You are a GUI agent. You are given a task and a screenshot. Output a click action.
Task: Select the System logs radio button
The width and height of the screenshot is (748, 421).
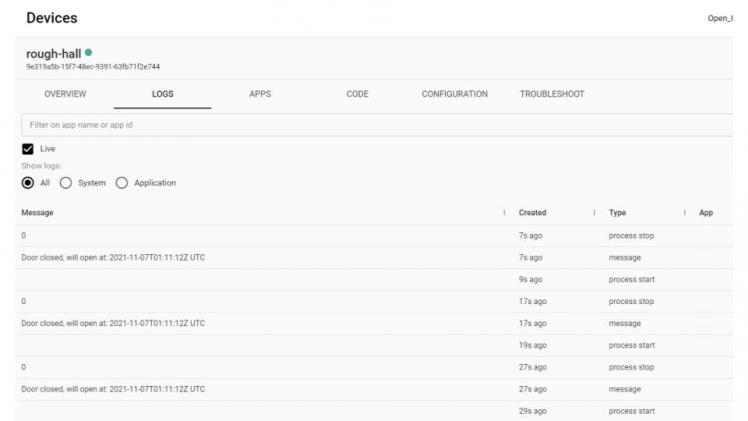coord(66,183)
